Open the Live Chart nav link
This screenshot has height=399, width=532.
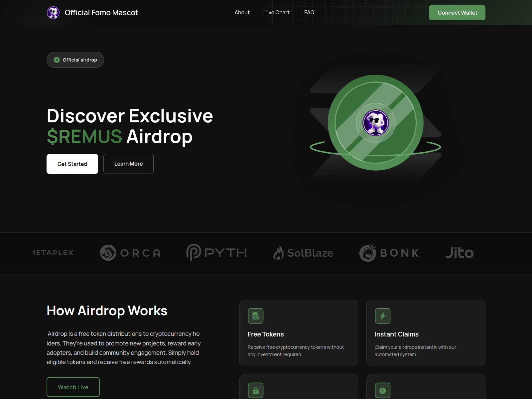pos(277,12)
